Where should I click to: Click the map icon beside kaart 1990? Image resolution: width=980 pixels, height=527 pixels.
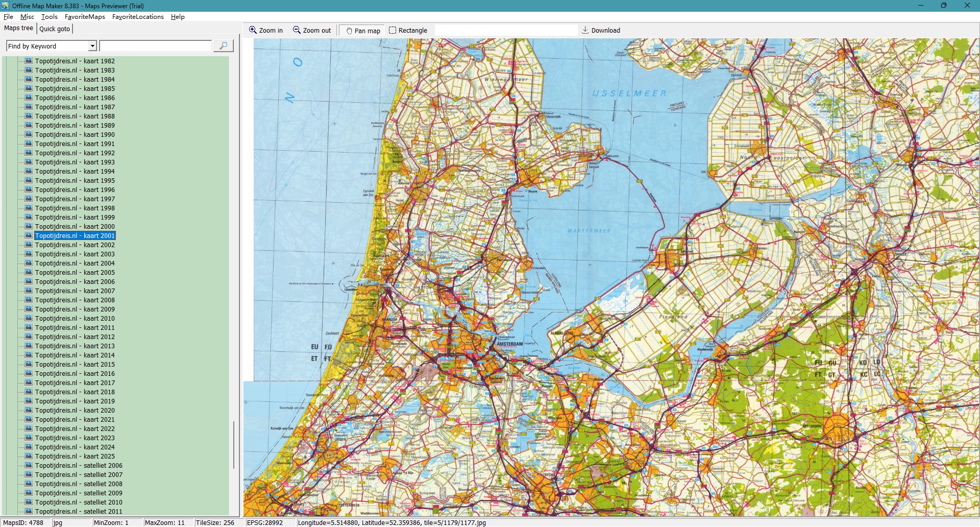pyautogui.click(x=29, y=134)
